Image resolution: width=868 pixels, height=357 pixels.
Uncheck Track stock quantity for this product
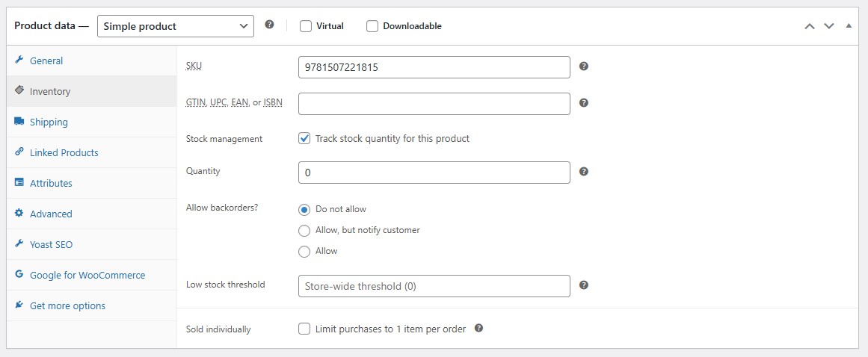[x=304, y=138]
